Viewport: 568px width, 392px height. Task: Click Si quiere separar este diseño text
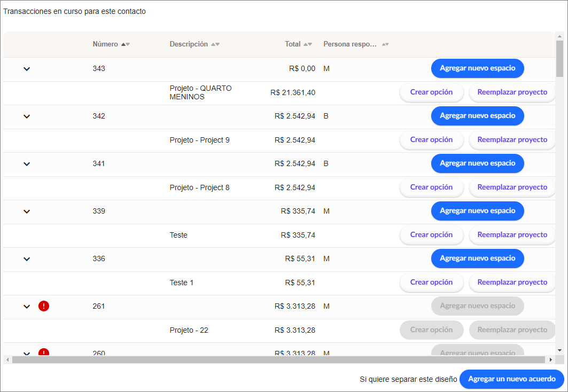[408, 379]
